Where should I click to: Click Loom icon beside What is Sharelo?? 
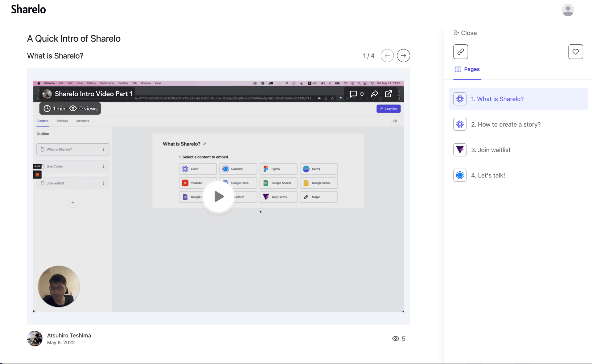click(x=460, y=99)
